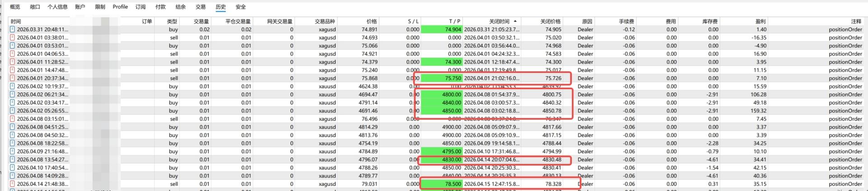Select the order icon for 2026.04.02 03:34:17 row
Image resolution: width=868 pixels, height=191 pixels.
click(x=12, y=102)
